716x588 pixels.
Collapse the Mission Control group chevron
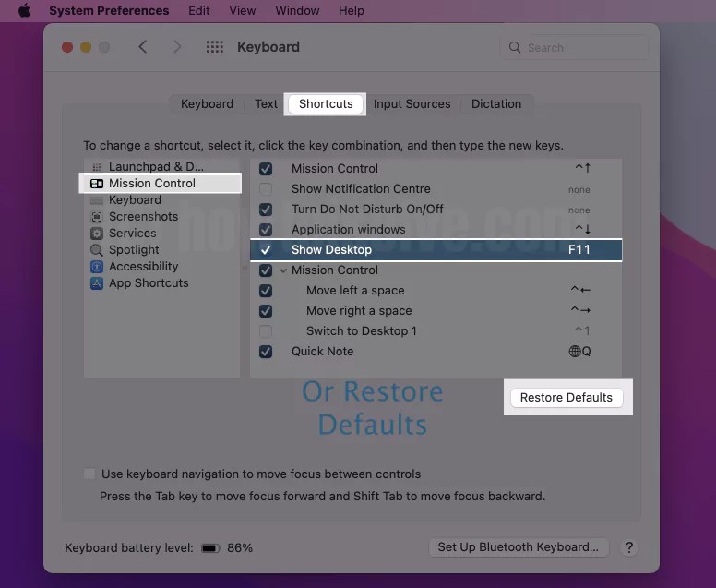tap(283, 270)
